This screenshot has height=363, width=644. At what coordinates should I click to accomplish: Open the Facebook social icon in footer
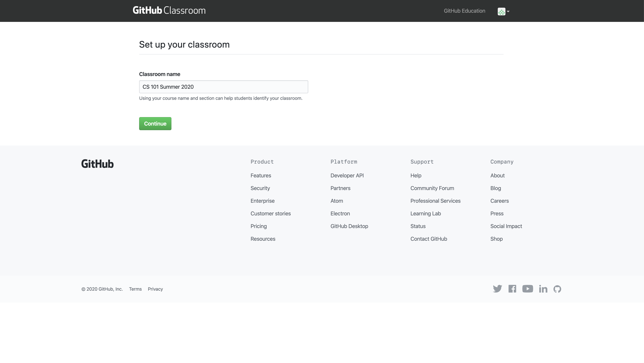point(512,289)
